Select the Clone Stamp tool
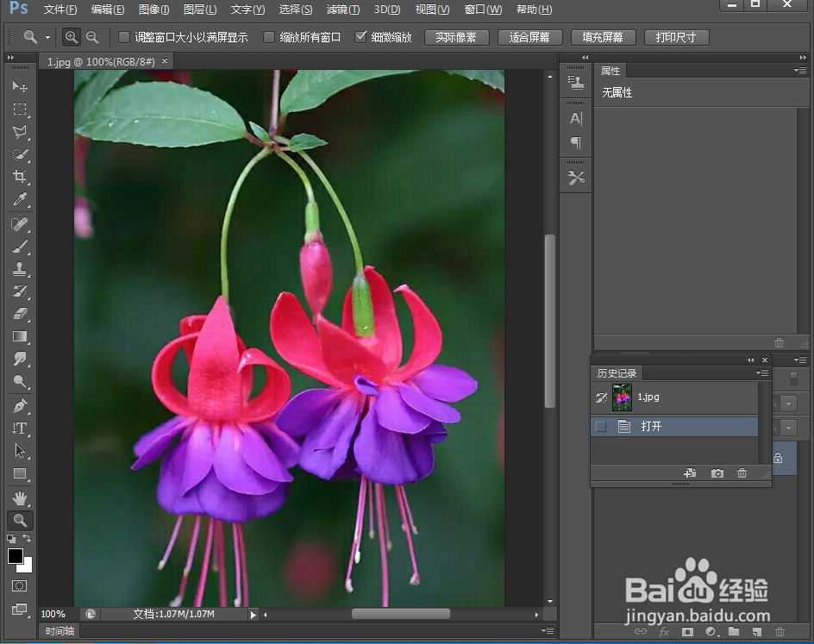 pos(20,269)
